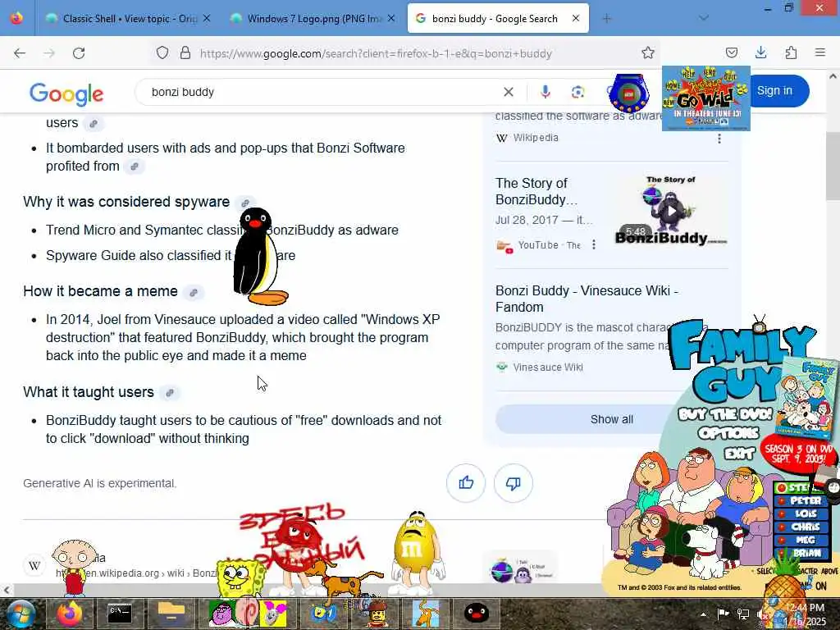Open link icon beside What it taught users
This screenshot has width=840, height=630.
click(170, 393)
